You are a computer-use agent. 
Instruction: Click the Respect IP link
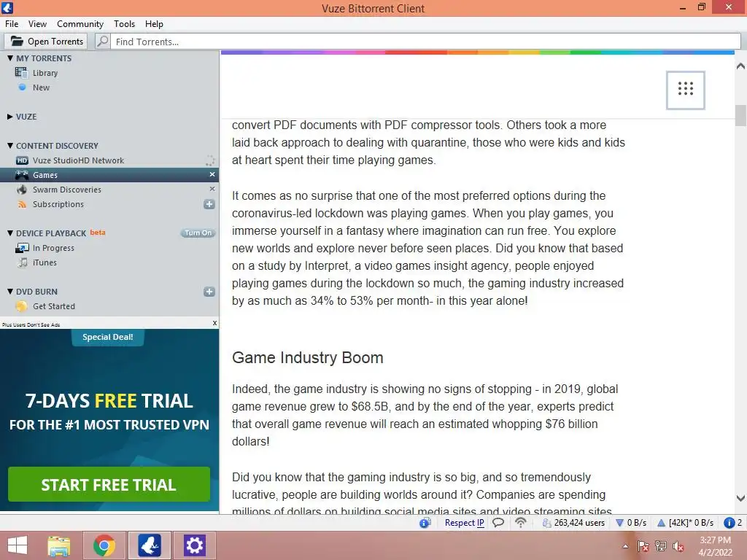click(x=465, y=523)
